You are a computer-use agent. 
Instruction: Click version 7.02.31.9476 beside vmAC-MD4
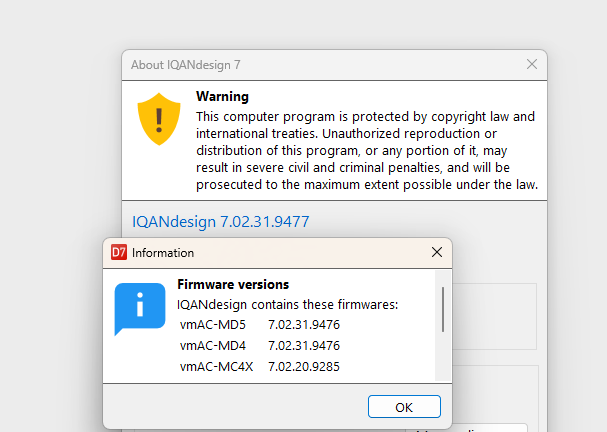(x=304, y=345)
